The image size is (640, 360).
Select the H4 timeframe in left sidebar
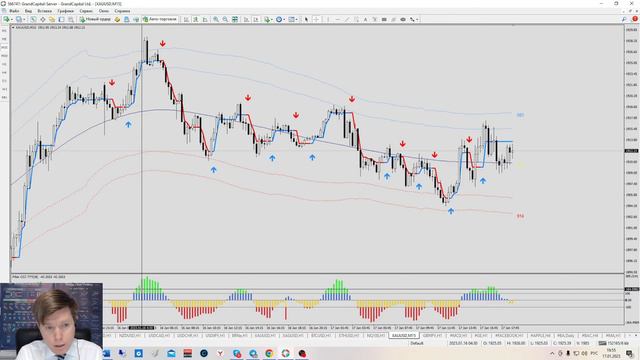[4, 72]
